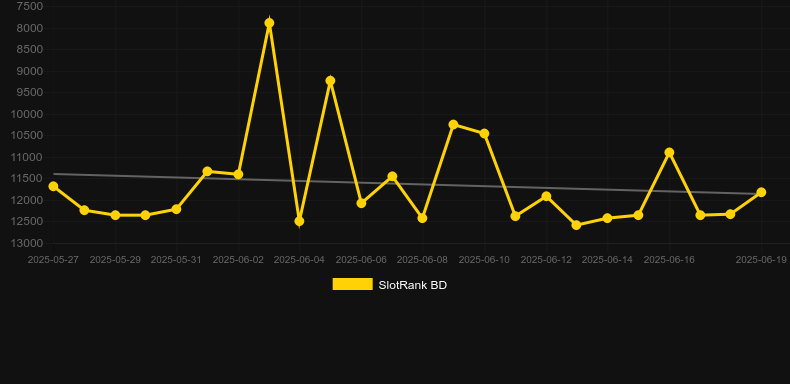Select the second peak point near 9250

(331, 81)
